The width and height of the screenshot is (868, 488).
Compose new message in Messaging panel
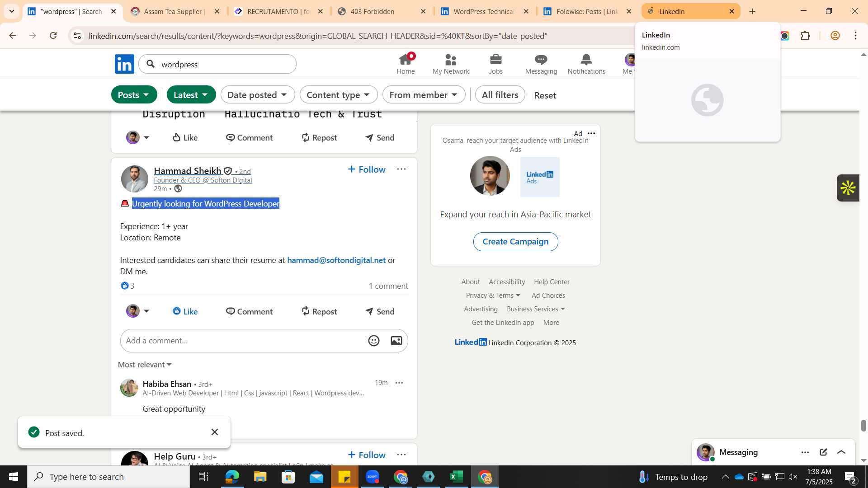[x=823, y=452]
